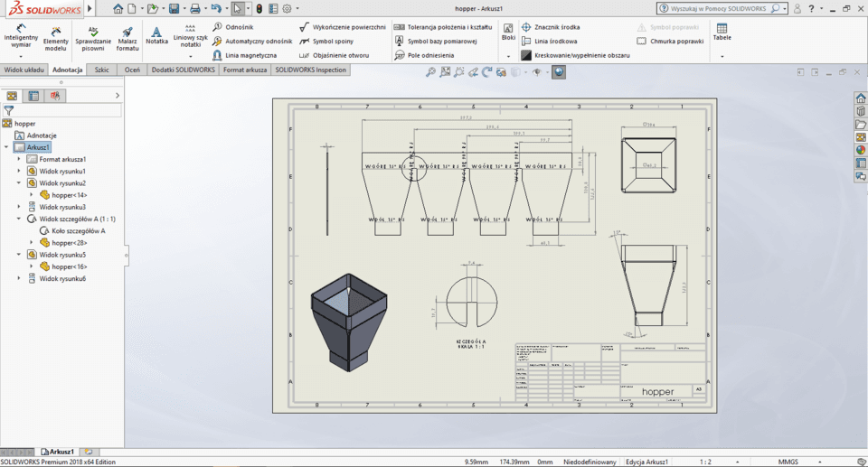Image resolution: width=868 pixels, height=467 pixels.
Task: Open the SOLIDWORKS Inspection tab
Action: coord(311,70)
